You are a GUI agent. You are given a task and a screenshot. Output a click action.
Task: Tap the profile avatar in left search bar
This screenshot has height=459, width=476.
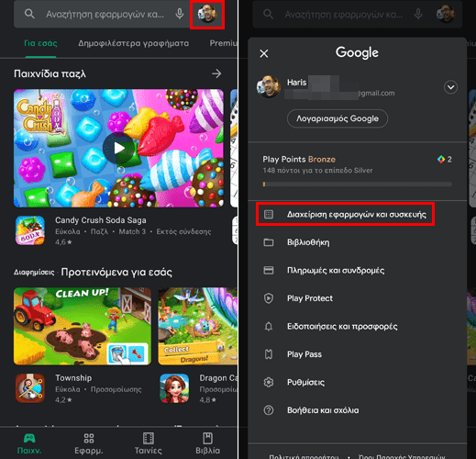(207, 14)
